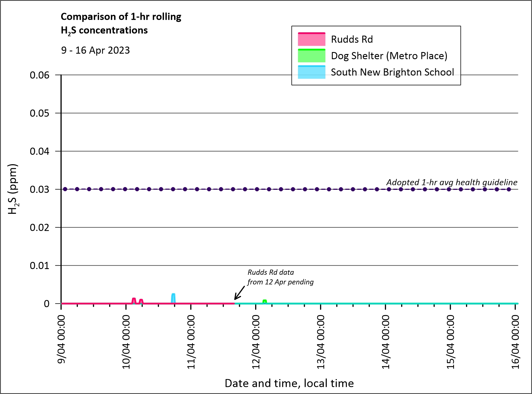Select the South New Brighton School legend label
This screenshot has height=394, width=532.
[x=392, y=72]
